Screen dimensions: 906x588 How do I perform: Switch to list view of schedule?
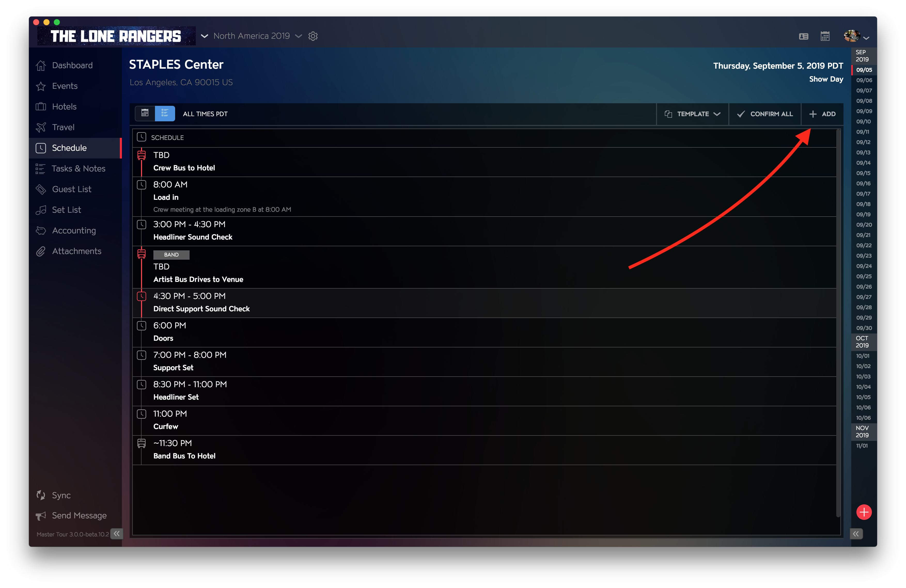coord(165,113)
